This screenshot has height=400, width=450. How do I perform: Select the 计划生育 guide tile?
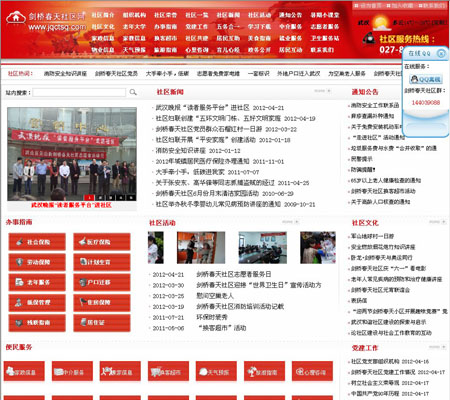pos(102,262)
